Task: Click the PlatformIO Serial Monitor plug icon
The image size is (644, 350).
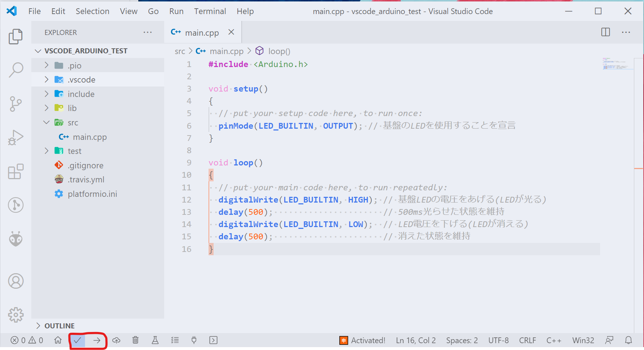Action: [x=194, y=340]
